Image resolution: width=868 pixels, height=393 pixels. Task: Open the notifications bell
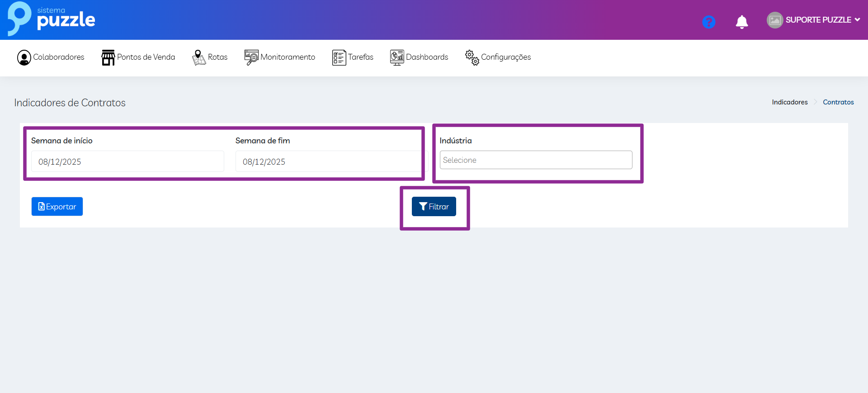(x=741, y=22)
